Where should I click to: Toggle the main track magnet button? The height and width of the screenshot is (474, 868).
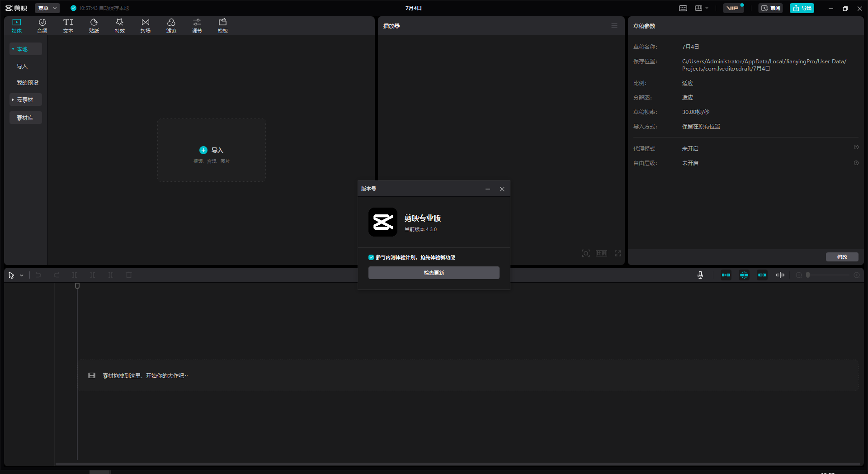[726, 275]
